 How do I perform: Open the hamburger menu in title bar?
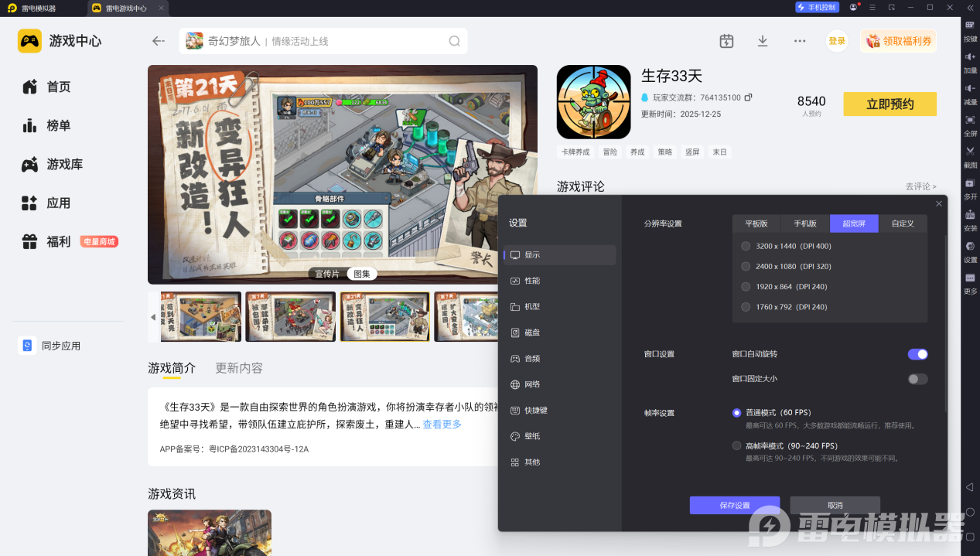[x=872, y=7]
